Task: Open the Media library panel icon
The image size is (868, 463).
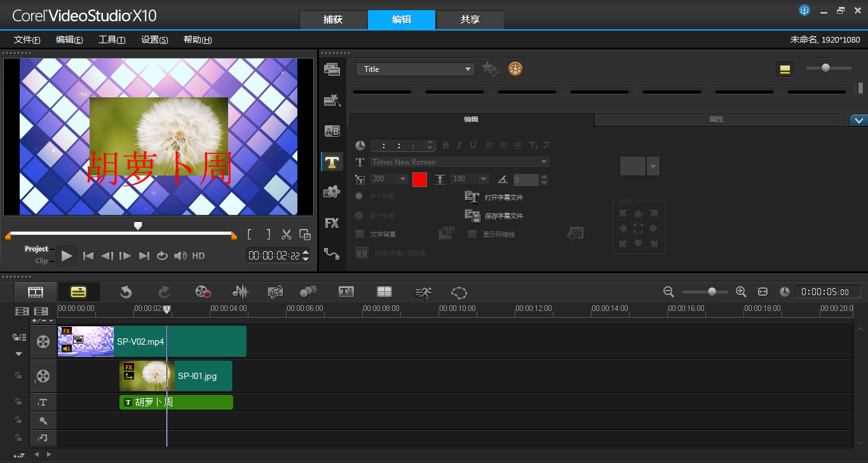Action: click(x=332, y=69)
